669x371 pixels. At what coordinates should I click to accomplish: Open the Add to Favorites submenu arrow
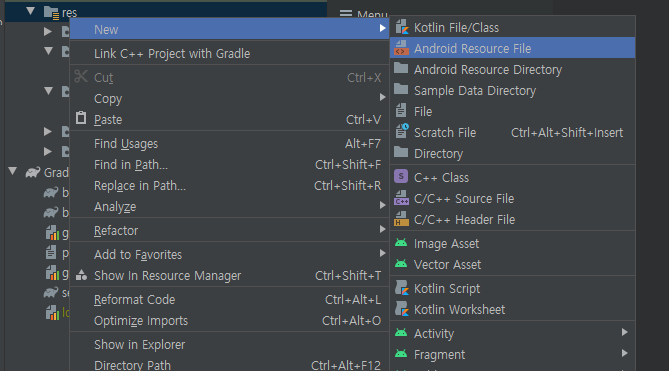pyautogui.click(x=382, y=253)
